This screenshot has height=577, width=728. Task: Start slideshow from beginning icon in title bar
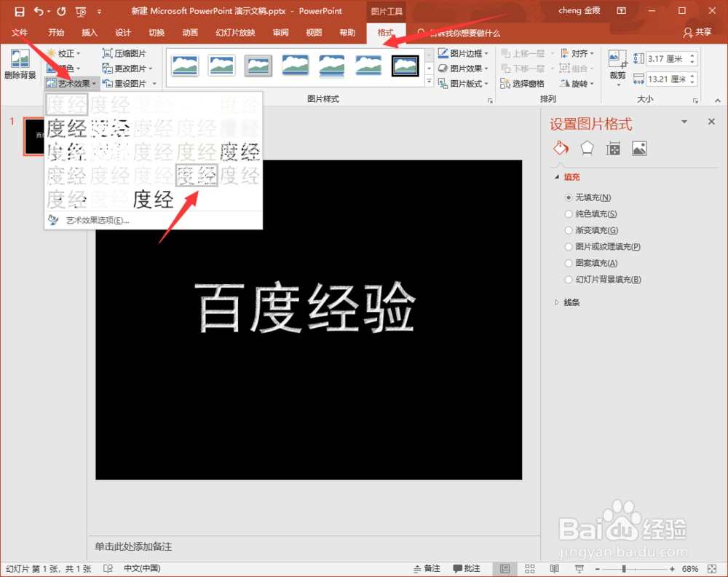click(x=81, y=11)
